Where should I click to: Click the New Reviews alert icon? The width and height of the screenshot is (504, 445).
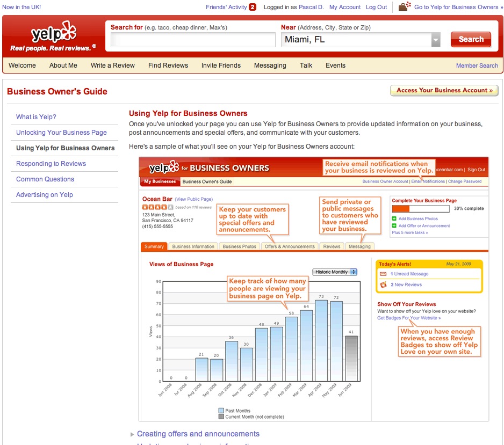click(x=383, y=284)
